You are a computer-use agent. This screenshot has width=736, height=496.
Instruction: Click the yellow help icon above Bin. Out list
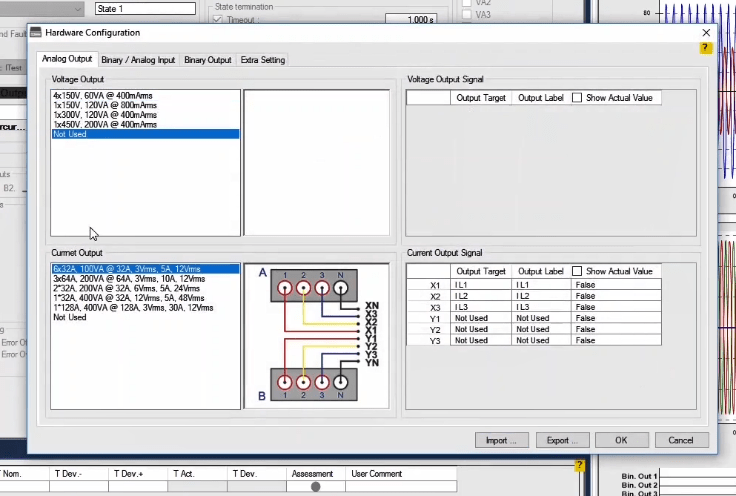579,466
